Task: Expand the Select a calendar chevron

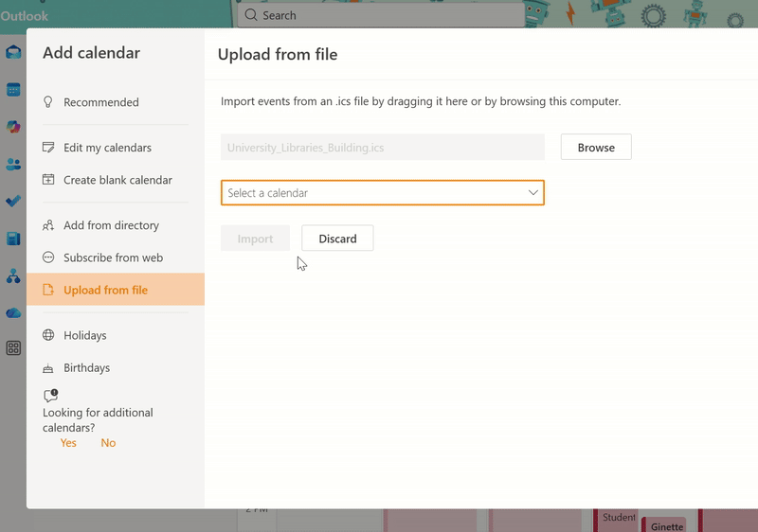Action: (x=532, y=192)
